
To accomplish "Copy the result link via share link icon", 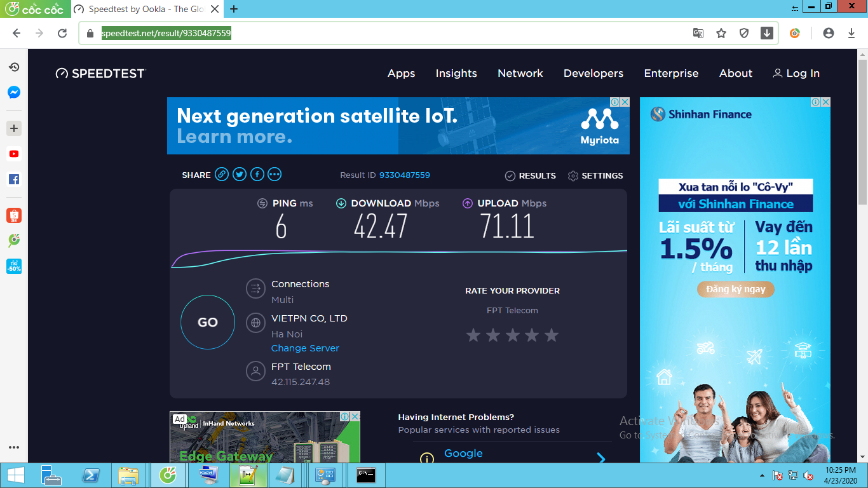I will tap(222, 174).
